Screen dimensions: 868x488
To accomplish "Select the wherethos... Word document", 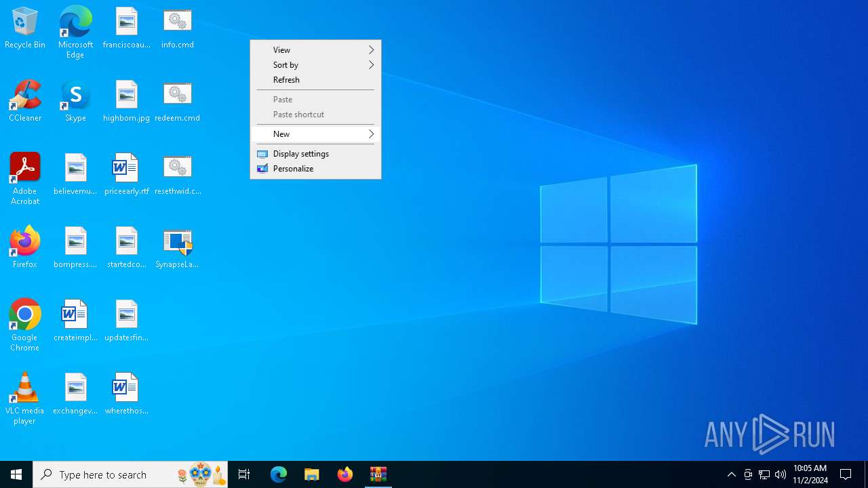I will coord(127,394).
